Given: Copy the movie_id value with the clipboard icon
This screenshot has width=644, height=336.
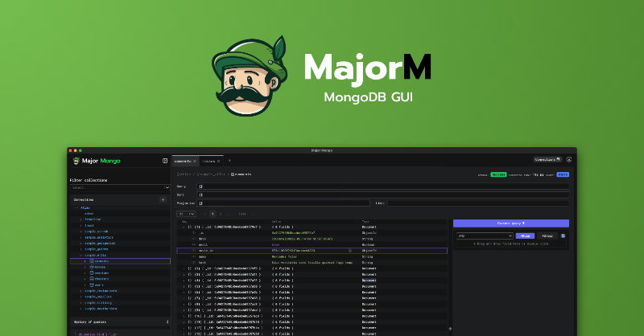Looking at the screenshot, I should (x=350, y=251).
